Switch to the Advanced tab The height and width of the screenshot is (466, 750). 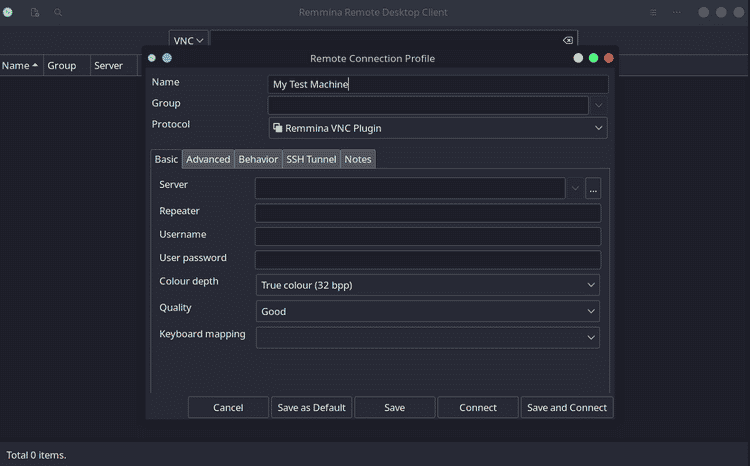pos(208,159)
